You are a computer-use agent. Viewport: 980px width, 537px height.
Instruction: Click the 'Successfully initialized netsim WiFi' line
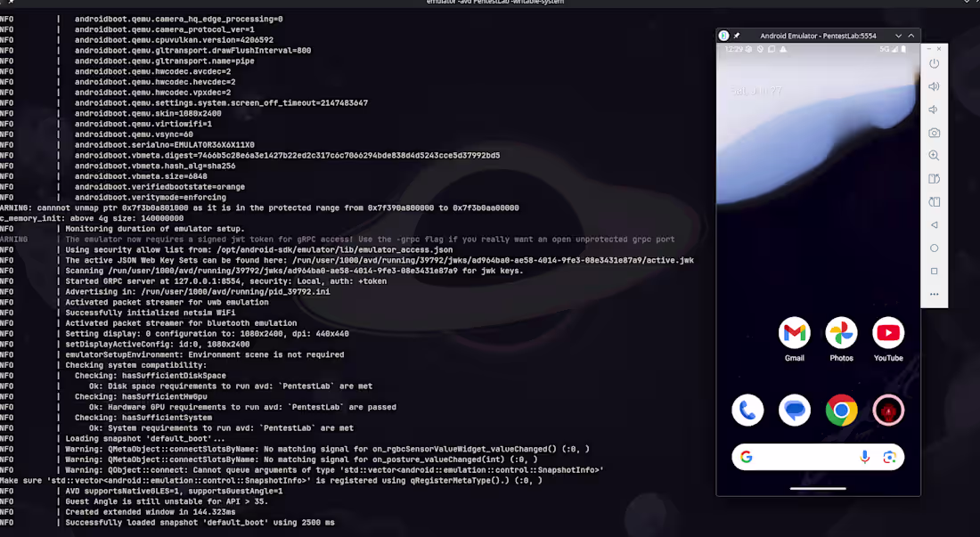click(x=151, y=313)
